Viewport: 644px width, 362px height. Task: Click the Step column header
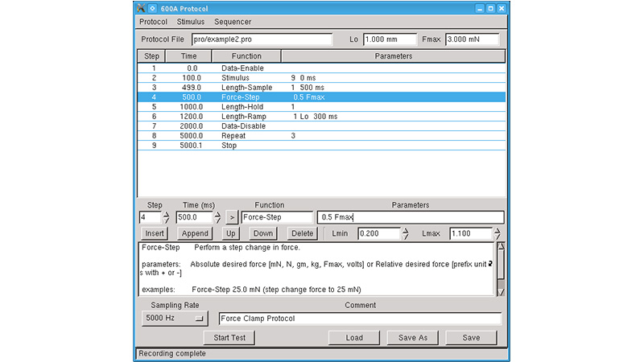(x=151, y=56)
